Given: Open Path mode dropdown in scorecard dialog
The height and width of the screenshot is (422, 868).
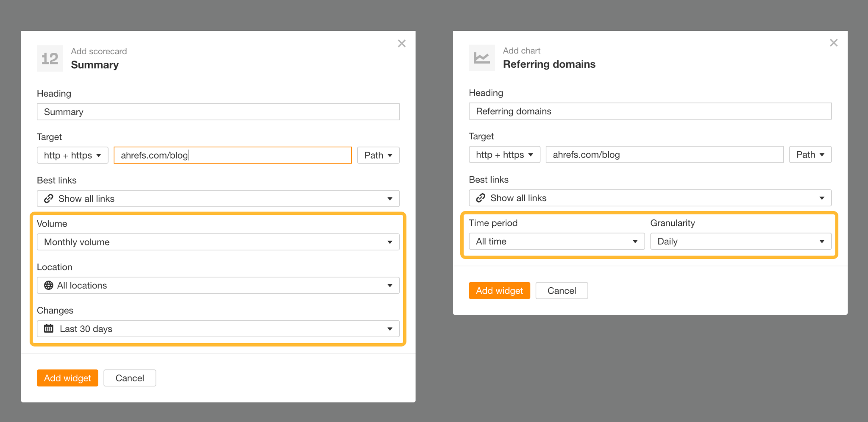Looking at the screenshot, I should 378,155.
